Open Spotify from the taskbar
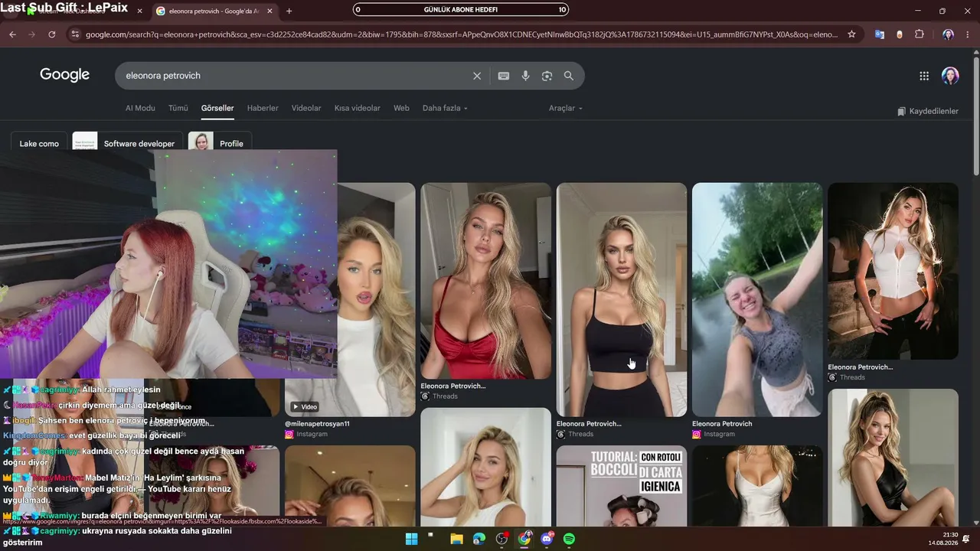Image resolution: width=980 pixels, height=551 pixels. [569, 539]
